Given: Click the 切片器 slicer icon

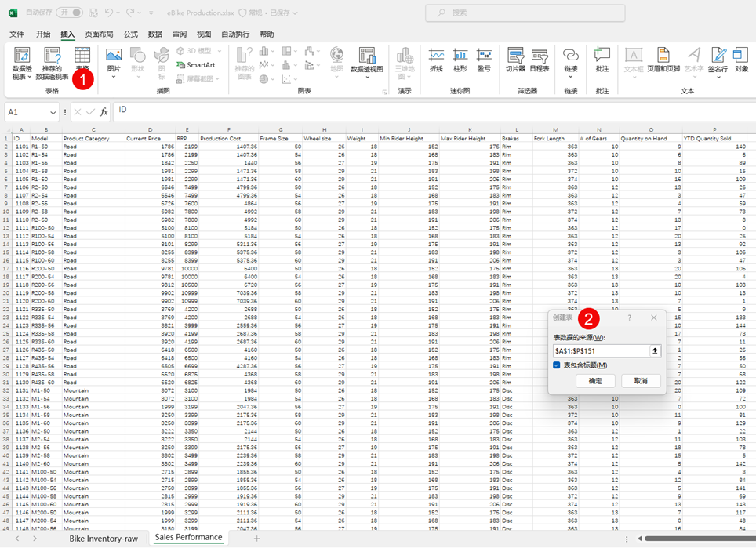Looking at the screenshot, I should coord(515,56).
